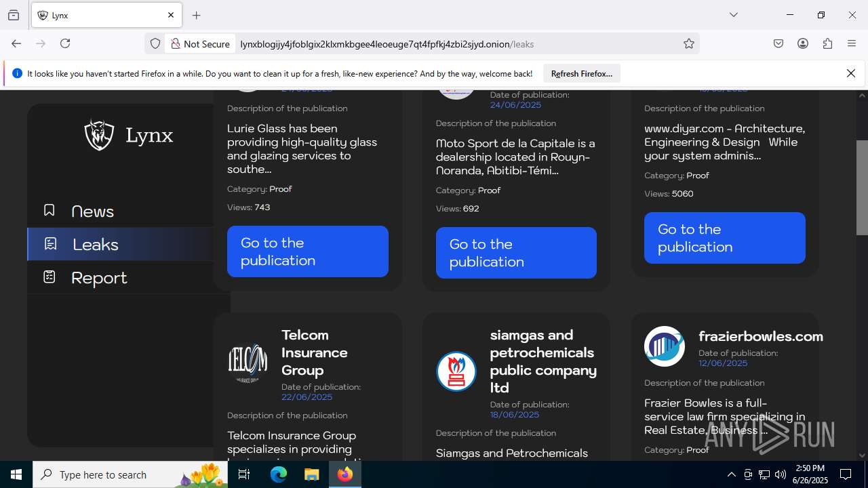868x488 pixels.
Task: Click siamgas and petrochemicals title
Action: (543, 361)
